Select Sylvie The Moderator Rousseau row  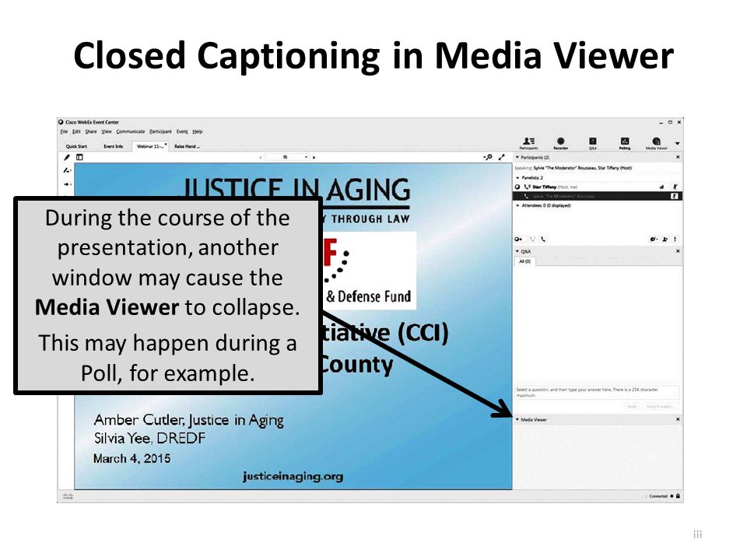(598, 196)
